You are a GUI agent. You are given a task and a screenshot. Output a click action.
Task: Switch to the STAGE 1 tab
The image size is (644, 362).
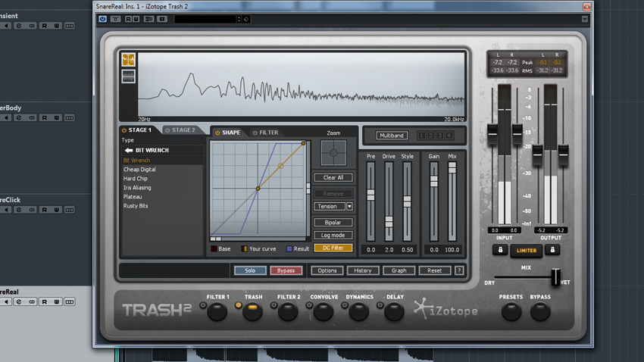[137, 130]
